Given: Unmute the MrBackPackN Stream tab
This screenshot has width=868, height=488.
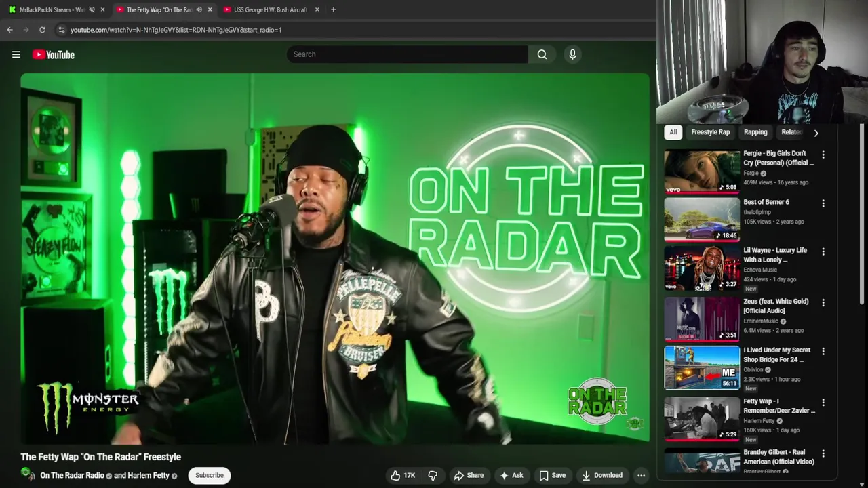Looking at the screenshot, I should [92, 9].
